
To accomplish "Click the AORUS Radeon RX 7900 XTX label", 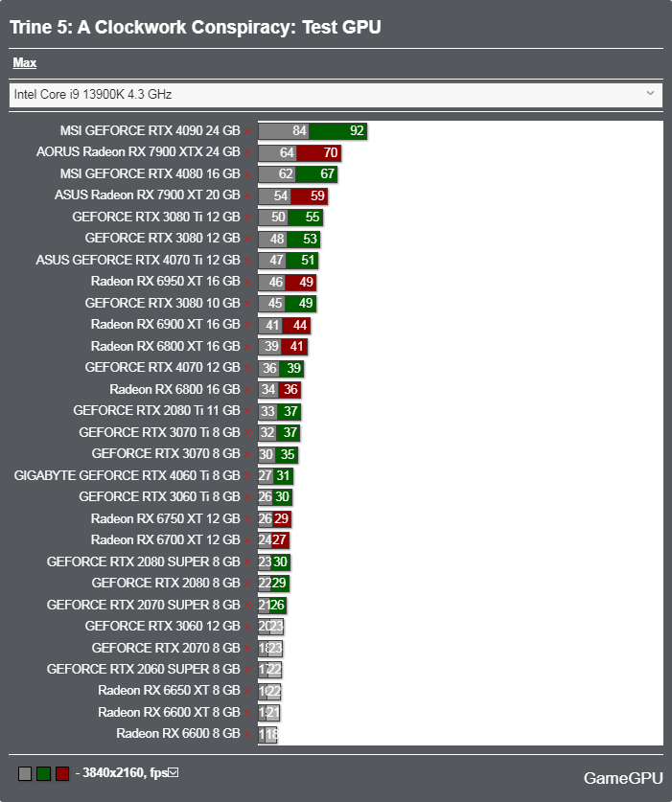I will tap(138, 152).
